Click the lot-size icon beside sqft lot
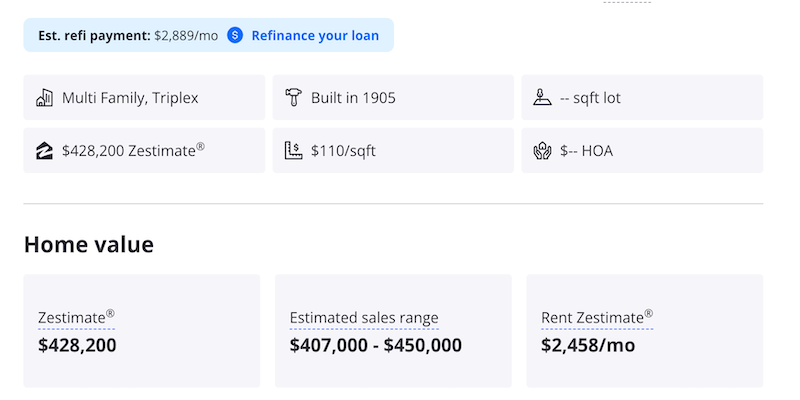The height and width of the screenshot is (400, 800). [542, 97]
